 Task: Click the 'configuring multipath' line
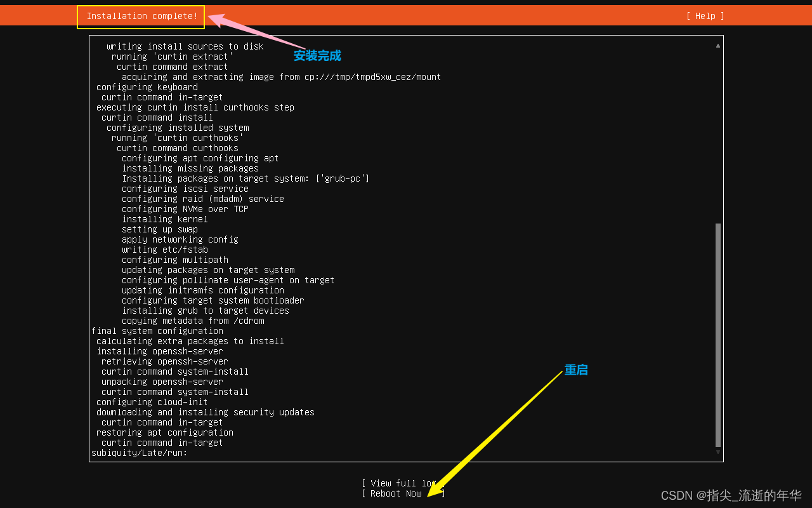pyautogui.click(x=174, y=260)
